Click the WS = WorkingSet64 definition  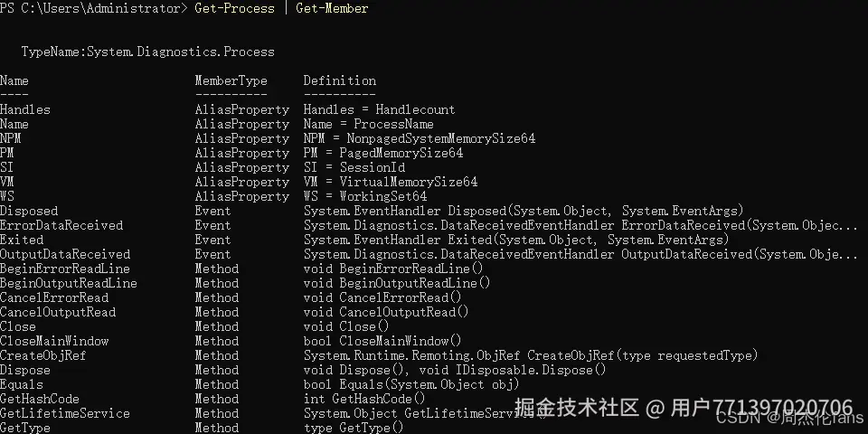tap(365, 196)
